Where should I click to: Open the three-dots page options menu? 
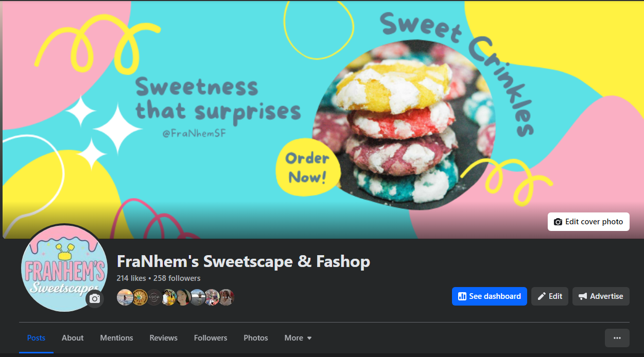point(617,338)
